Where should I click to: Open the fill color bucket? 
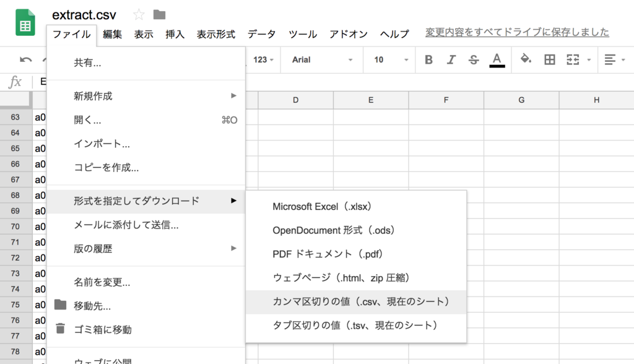526,59
